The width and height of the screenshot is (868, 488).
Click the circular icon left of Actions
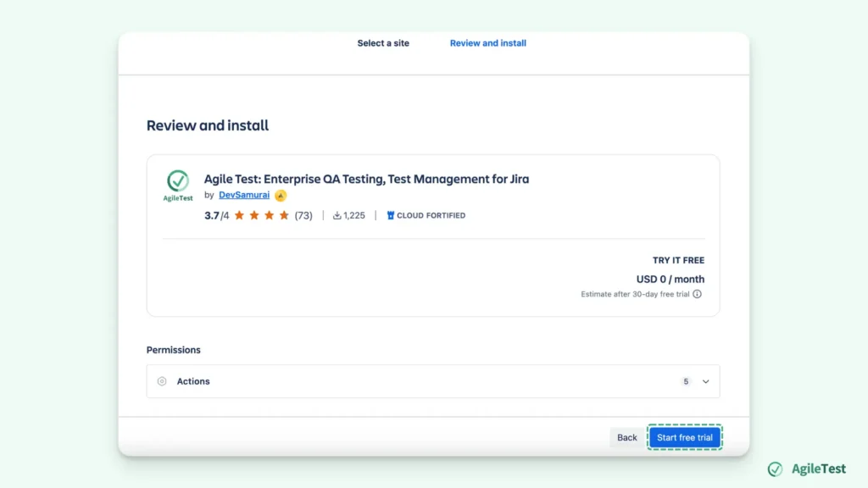[162, 382]
